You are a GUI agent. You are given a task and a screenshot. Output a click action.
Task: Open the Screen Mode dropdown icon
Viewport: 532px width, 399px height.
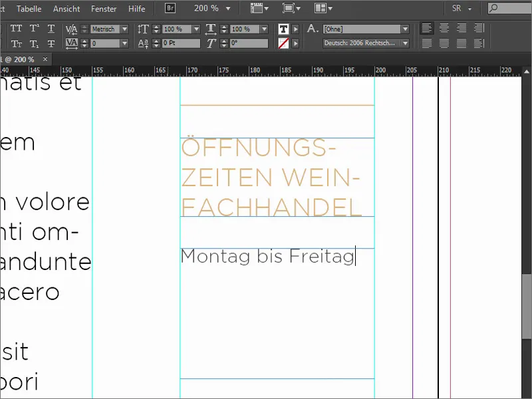pyautogui.click(x=291, y=8)
